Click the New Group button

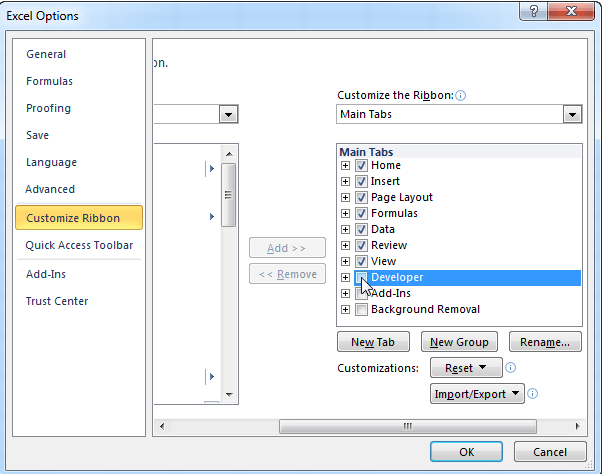pyautogui.click(x=459, y=342)
